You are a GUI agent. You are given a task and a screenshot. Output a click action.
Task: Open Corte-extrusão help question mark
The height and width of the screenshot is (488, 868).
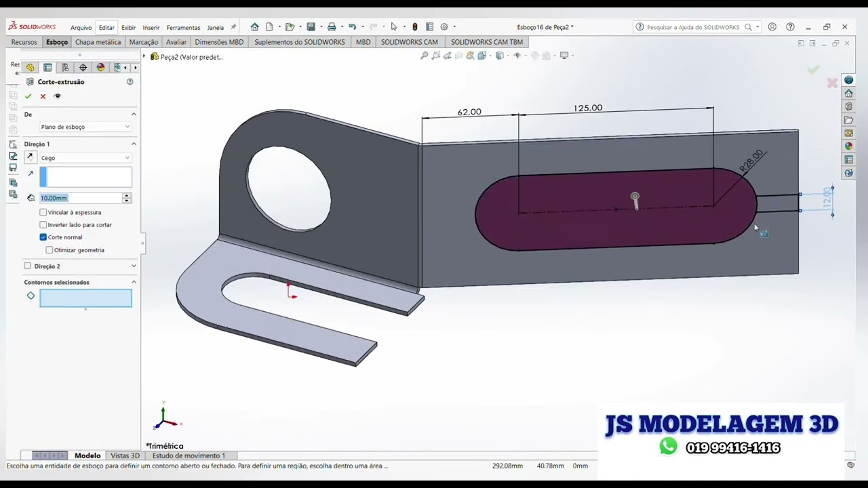tap(130, 82)
